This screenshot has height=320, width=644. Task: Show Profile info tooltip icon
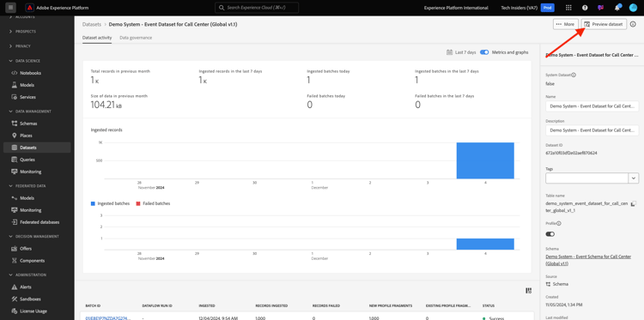[x=559, y=224]
